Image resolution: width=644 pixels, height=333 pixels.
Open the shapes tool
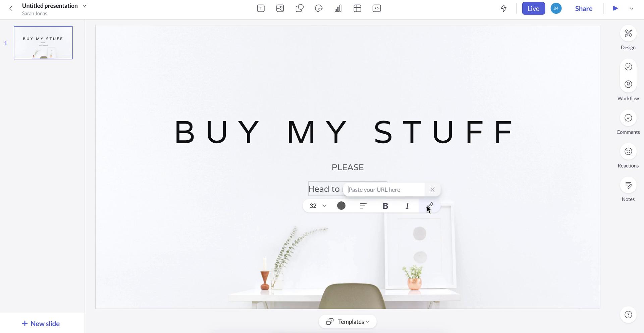(x=300, y=8)
